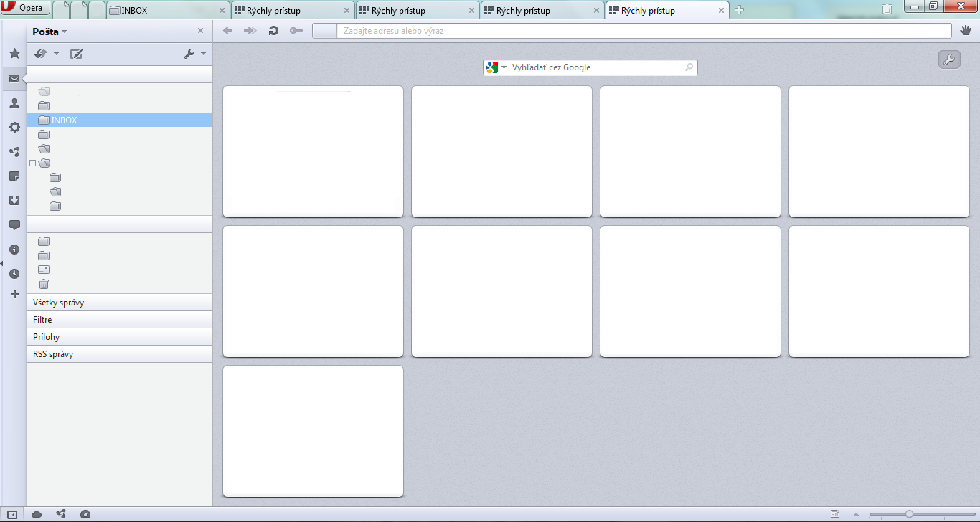Collapse the expanded mail folder node
Screen dimensions: 980x522
click(32, 163)
